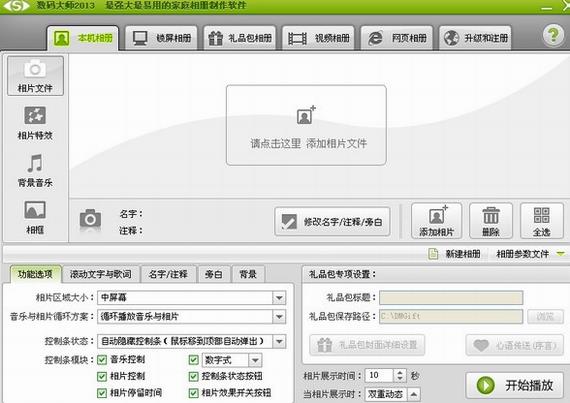The height and width of the screenshot is (403, 570).
Task: Click the 相片展示时间 seconds field
Action: 380,375
